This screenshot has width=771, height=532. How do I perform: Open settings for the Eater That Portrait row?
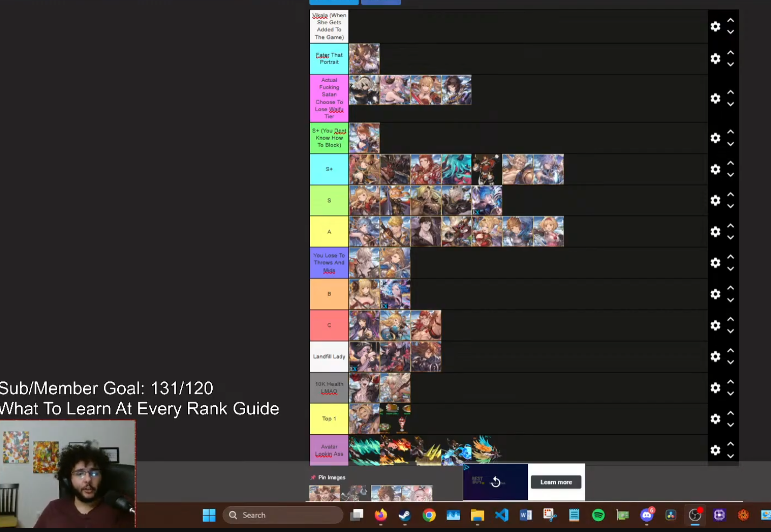pos(715,58)
